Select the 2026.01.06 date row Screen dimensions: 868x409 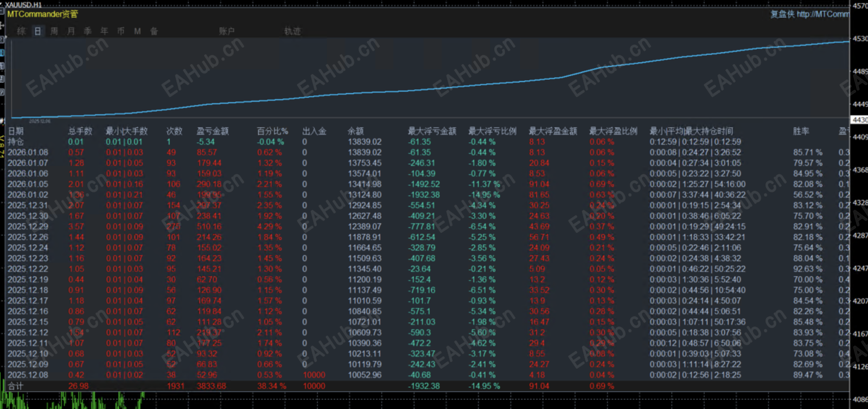pos(28,174)
